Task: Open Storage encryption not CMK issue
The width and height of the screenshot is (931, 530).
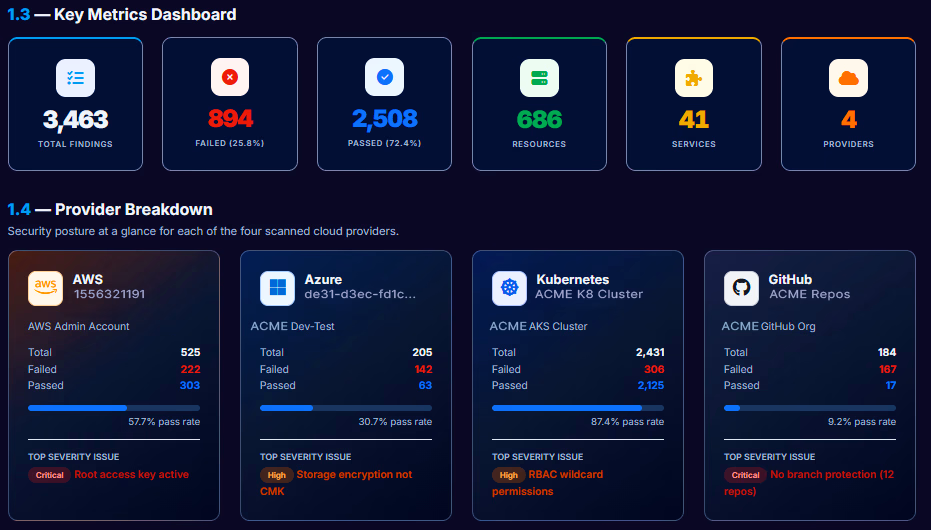Action: pos(336,483)
